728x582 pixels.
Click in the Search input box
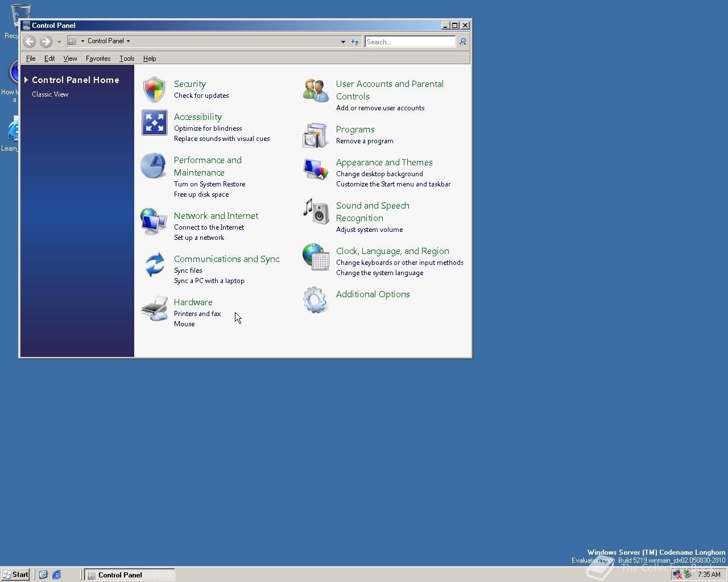tap(410, 41)
